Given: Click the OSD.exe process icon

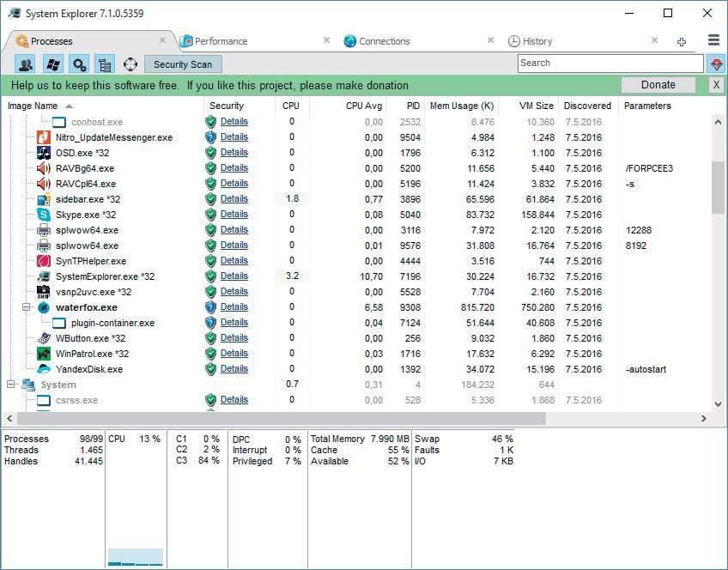Looking at the screenshot, I should click(44, 153).
